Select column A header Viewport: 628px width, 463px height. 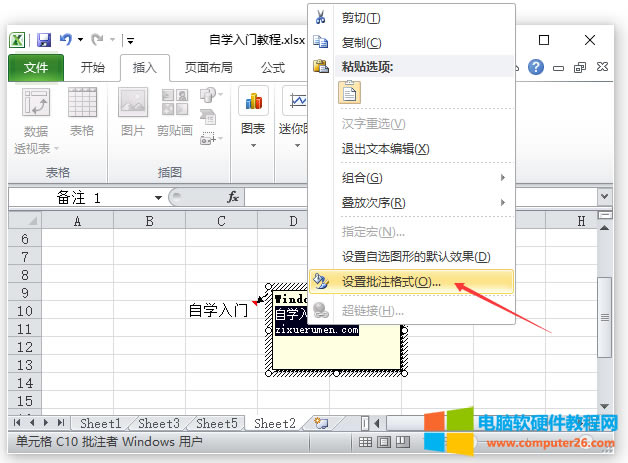pyautogui.click(x=78, y=221)
